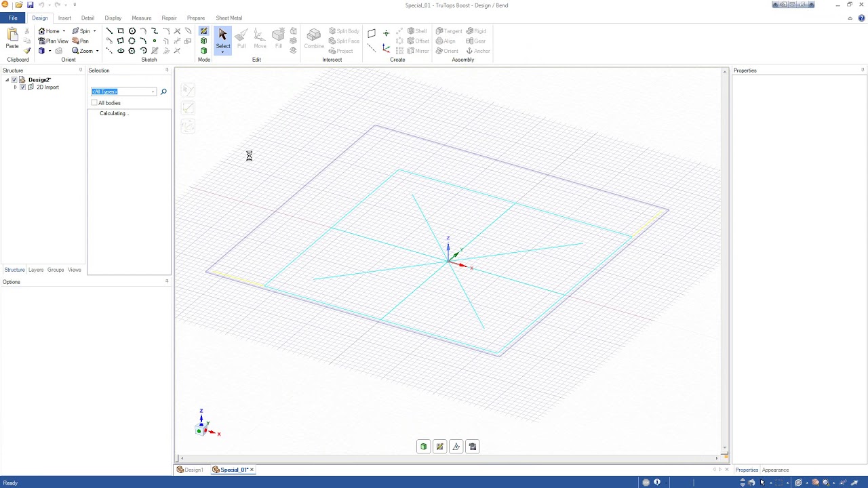Open the Repair ribbon tab

click(169, 18)
